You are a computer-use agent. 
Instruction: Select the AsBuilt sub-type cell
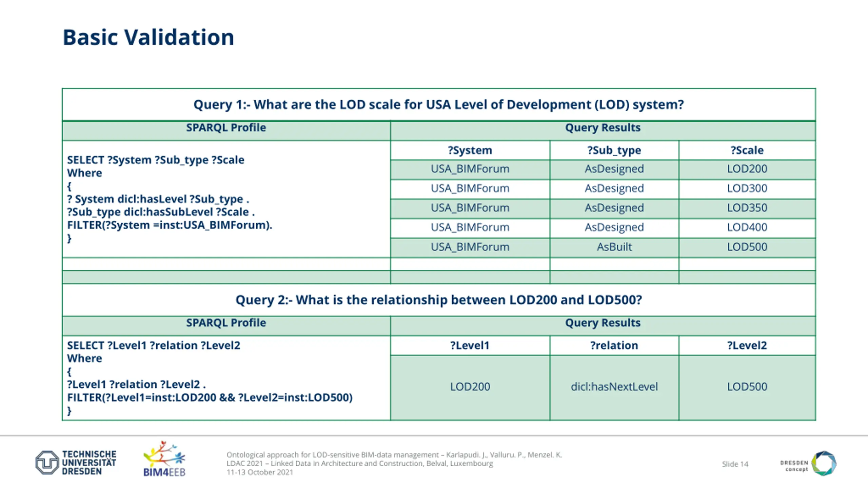614,247
